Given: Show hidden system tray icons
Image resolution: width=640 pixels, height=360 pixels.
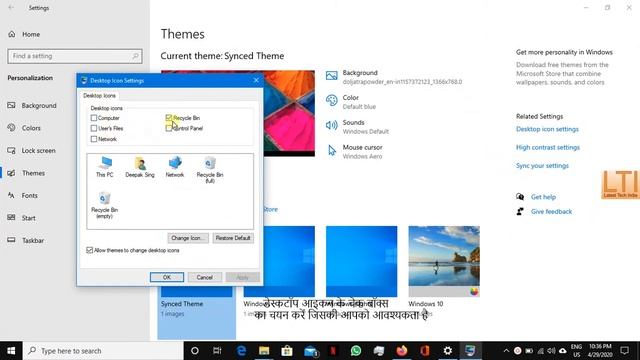Looking at the screenshot, I should 506,351.
